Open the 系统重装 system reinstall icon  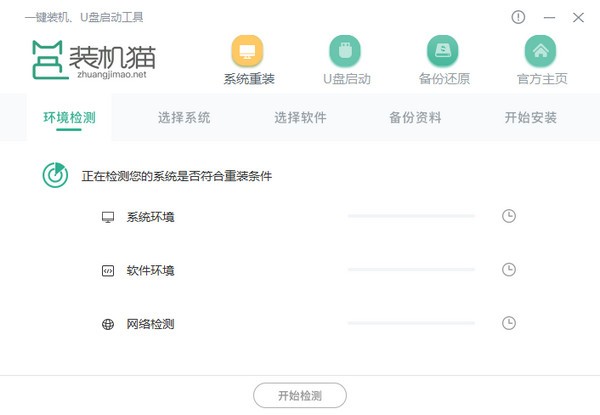[x=249, y=50]
